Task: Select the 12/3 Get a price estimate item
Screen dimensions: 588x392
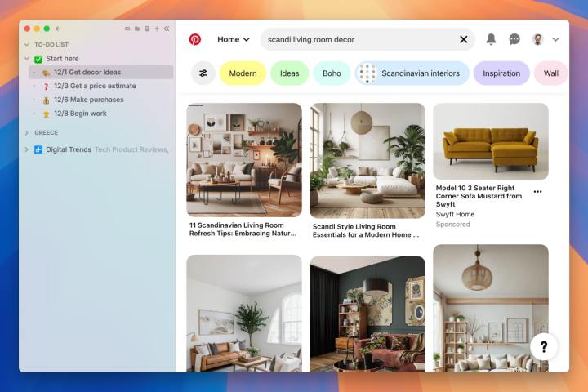Action: click(95, 86)
